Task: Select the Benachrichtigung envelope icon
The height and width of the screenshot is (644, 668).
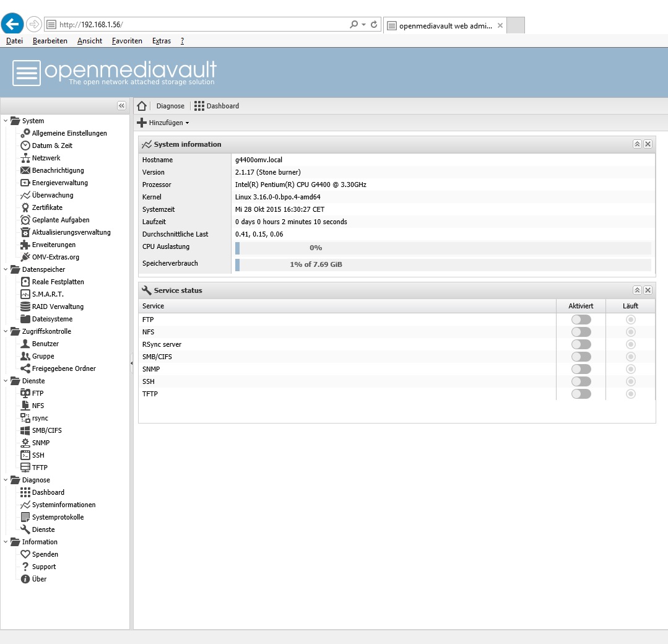Action: (25, 170)
